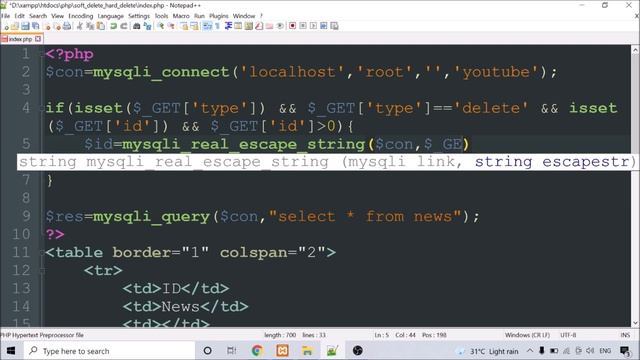
Task: Close the index.php tab
Action: pyautogui.click(x=38, y=39)
